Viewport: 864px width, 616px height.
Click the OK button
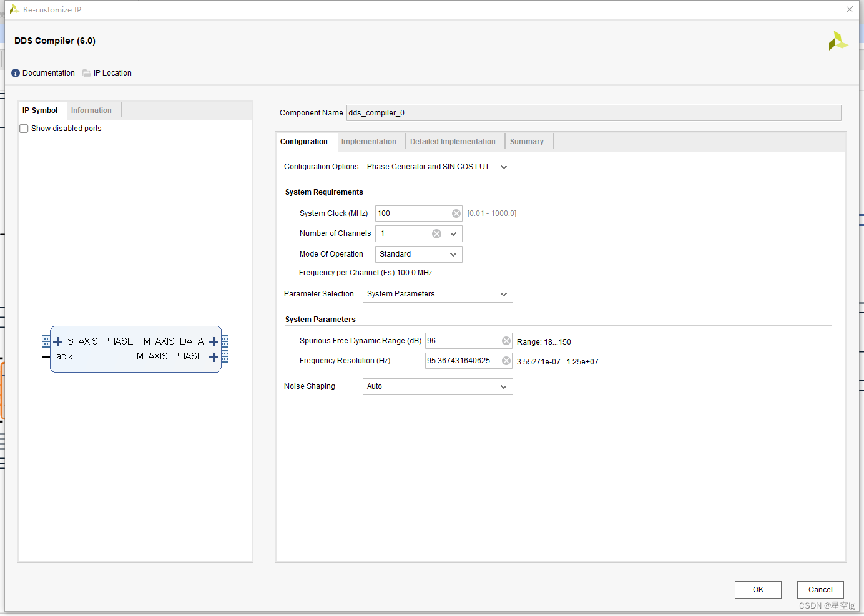758,590
